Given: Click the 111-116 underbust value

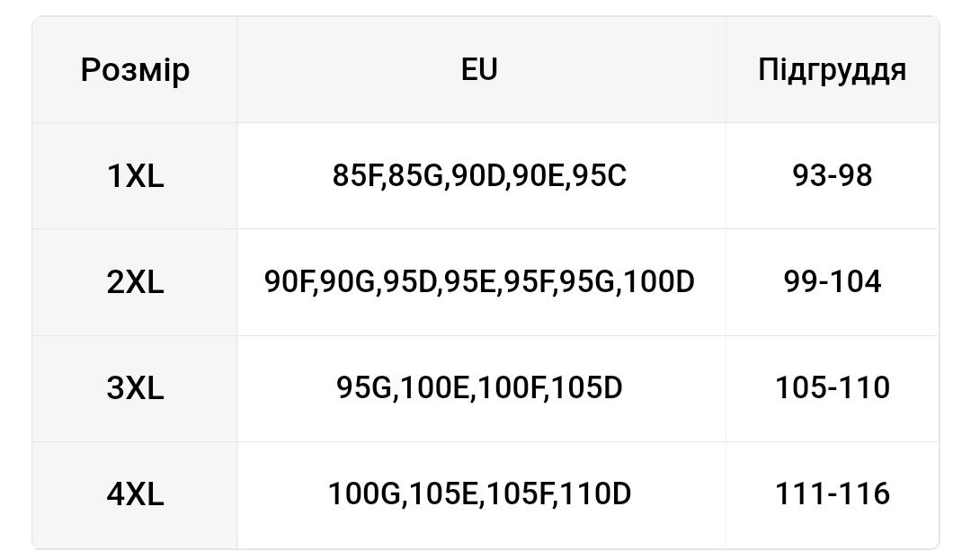Looking at the screenshot, I should coord(833,495).
